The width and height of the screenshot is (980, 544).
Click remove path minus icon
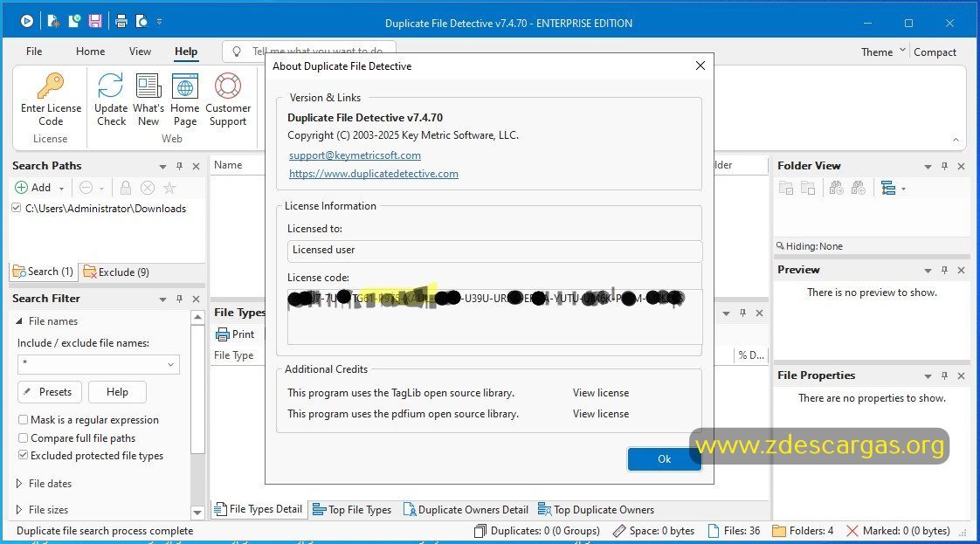click(86, 188)
